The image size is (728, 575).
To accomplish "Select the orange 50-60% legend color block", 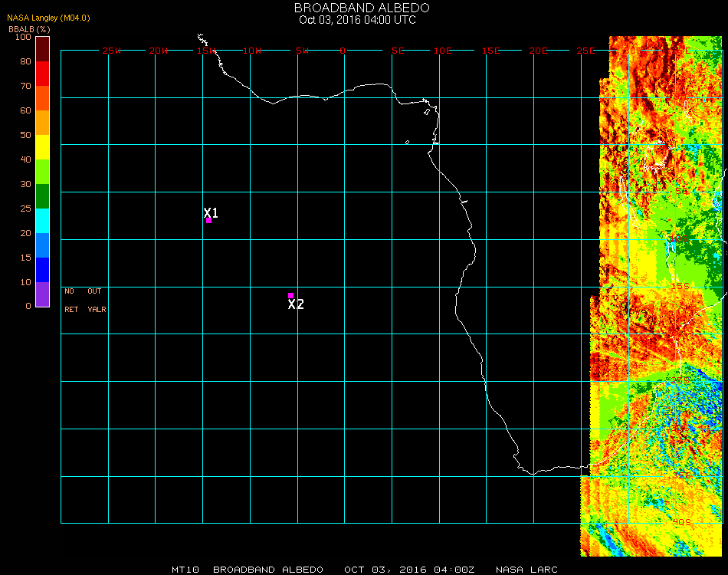I will 42,123.
